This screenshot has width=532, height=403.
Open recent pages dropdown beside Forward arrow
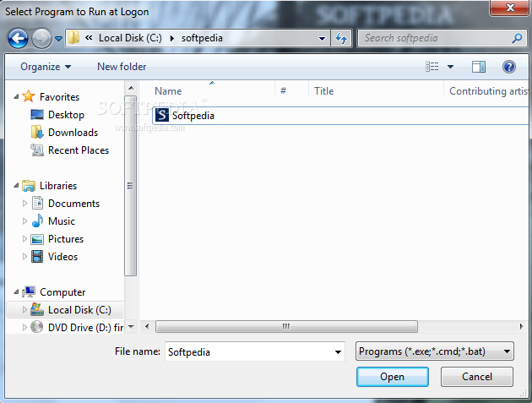coord(59,39)
